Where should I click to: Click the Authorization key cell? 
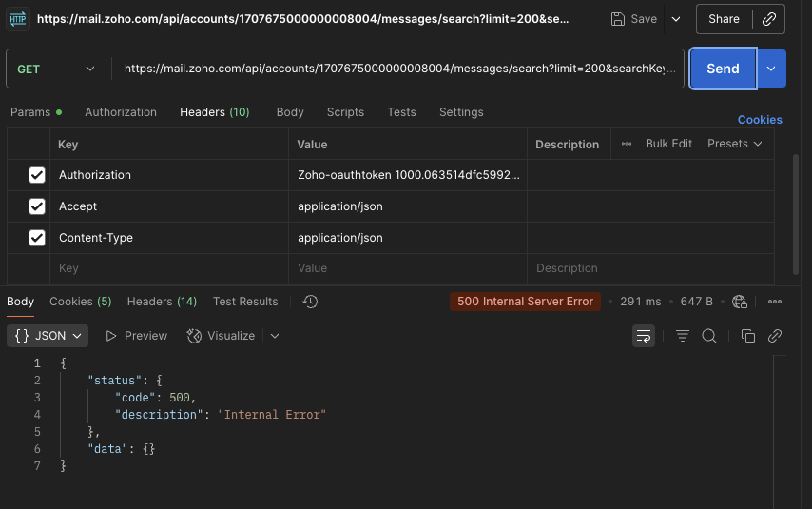click(169, 175)
